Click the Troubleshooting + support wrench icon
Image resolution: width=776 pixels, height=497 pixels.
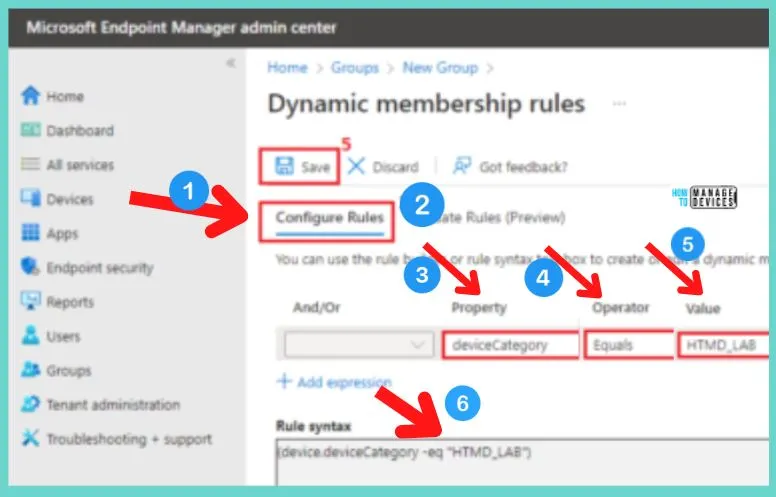pos(30,438)
